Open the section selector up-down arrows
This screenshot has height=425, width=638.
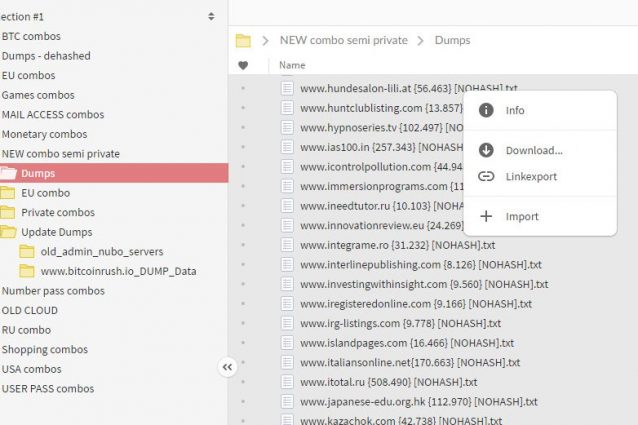[x=211, y=16]
